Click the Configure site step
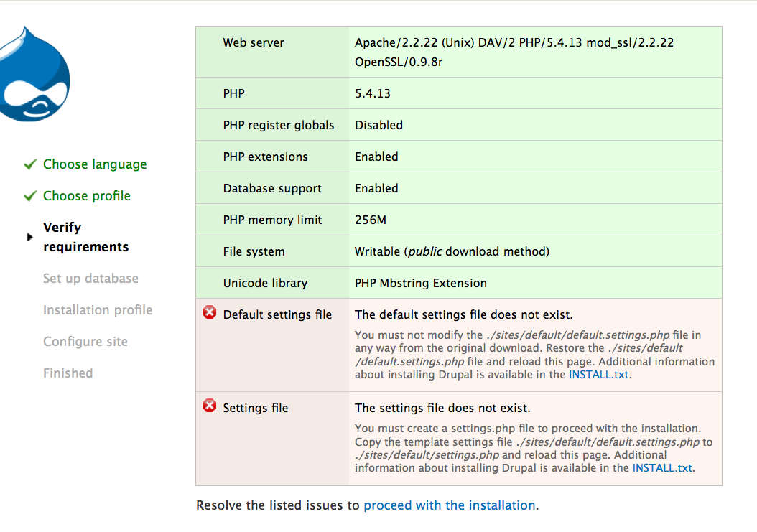 click(x=85, y=342)
